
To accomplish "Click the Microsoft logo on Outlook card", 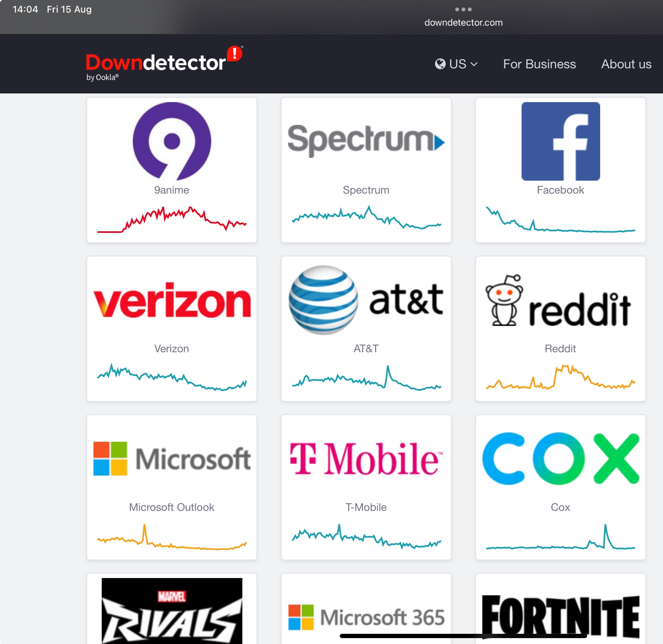I will pos(172,458).
